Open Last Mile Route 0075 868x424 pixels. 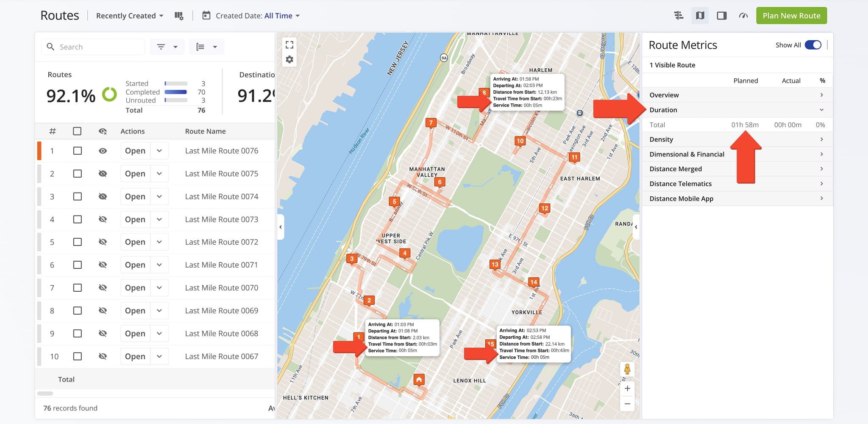(135, 174)
